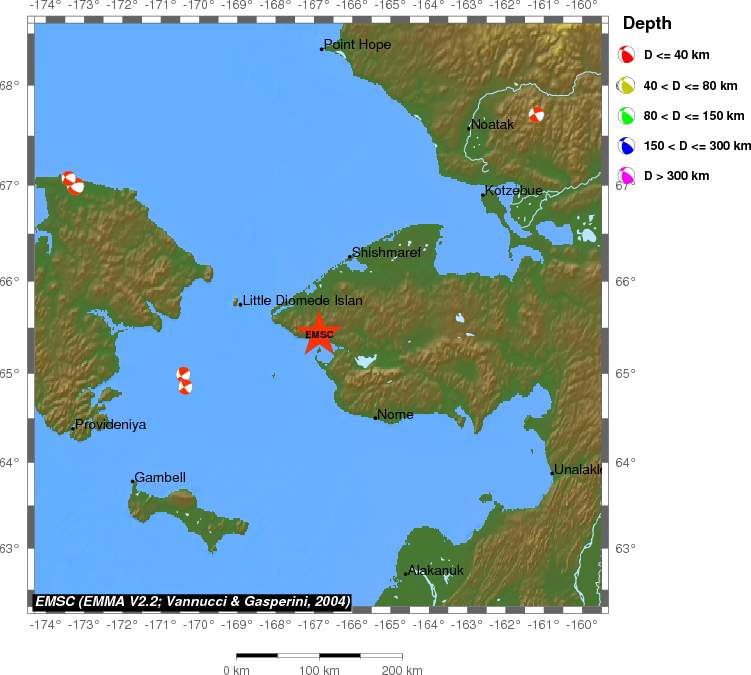Select the focal mechanism beachball near Noatak
751x675 pixels.
pyautogui.click(x=537, y=114)
